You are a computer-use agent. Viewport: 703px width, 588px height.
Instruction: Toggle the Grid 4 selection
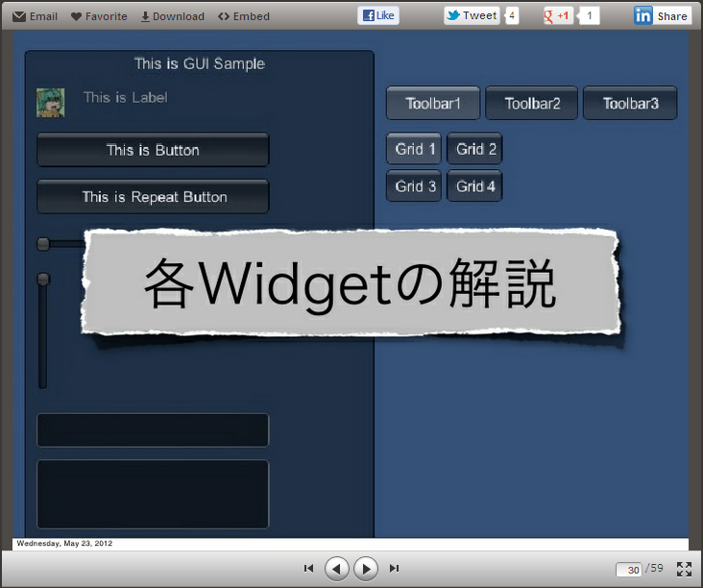point(474,185)
